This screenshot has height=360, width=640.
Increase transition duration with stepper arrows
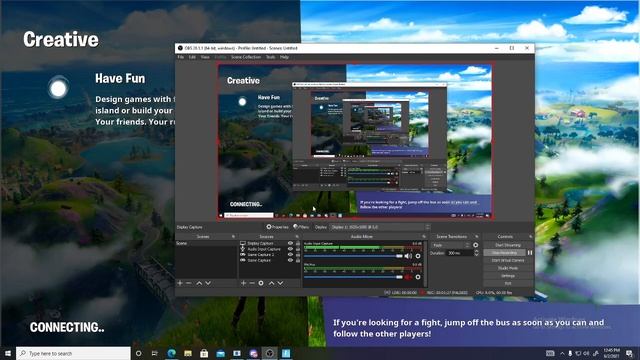click(476, 252)
